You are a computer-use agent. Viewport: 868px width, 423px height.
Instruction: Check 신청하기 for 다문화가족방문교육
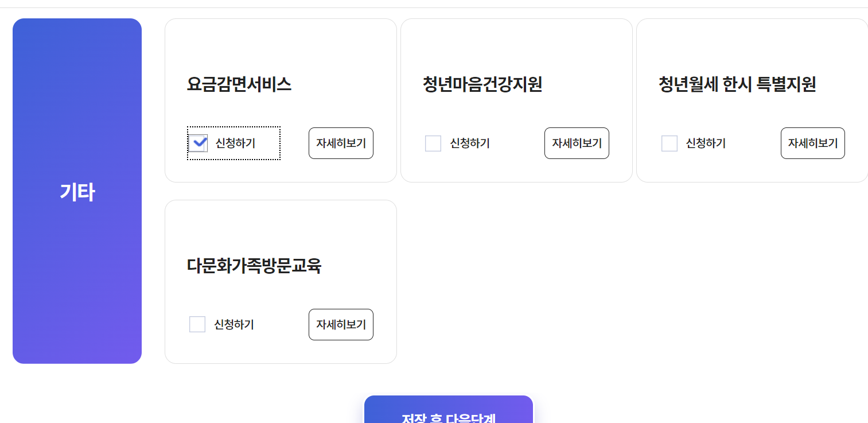197,324
